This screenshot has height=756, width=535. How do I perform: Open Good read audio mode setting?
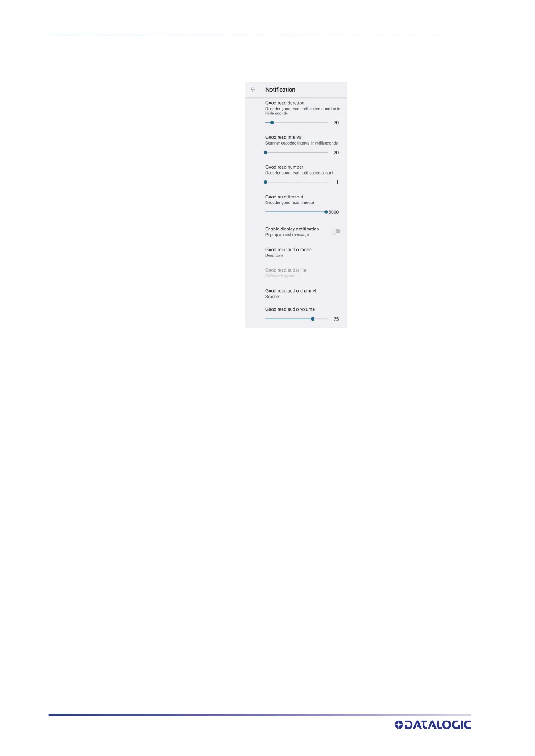coord(296,252)
